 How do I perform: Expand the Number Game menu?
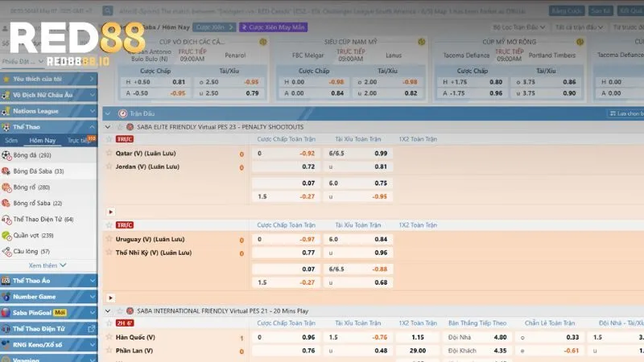point(49,296)
